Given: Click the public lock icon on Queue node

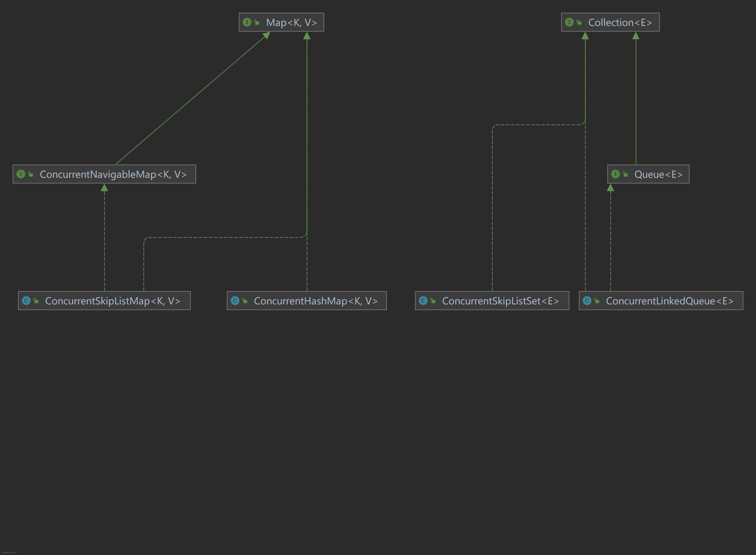Looking at the screenshot, I should point(625,174).
